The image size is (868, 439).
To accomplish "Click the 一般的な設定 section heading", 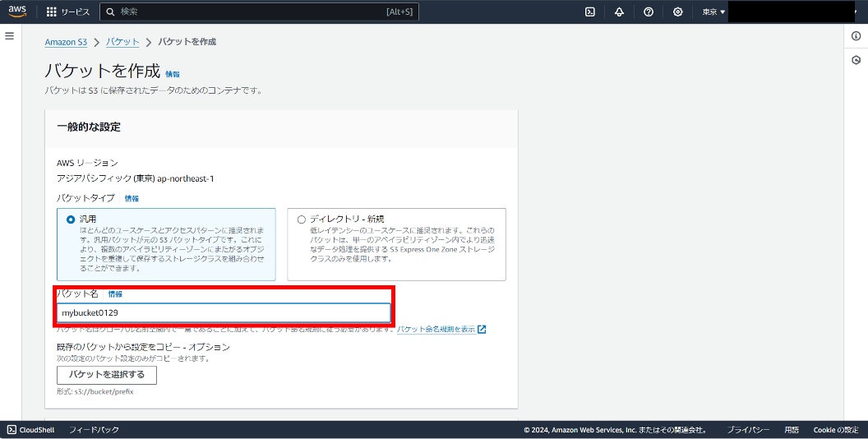I will tap(89, 127).
